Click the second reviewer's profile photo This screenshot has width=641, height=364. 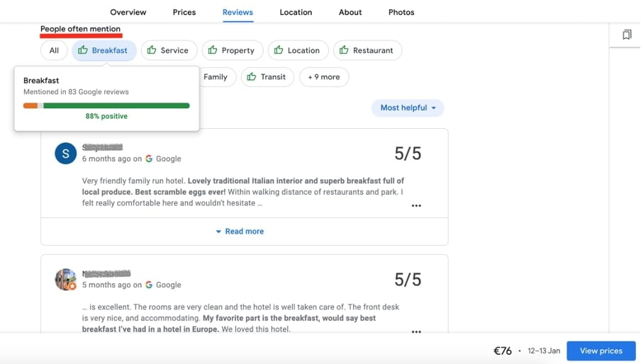coord(66,279)
